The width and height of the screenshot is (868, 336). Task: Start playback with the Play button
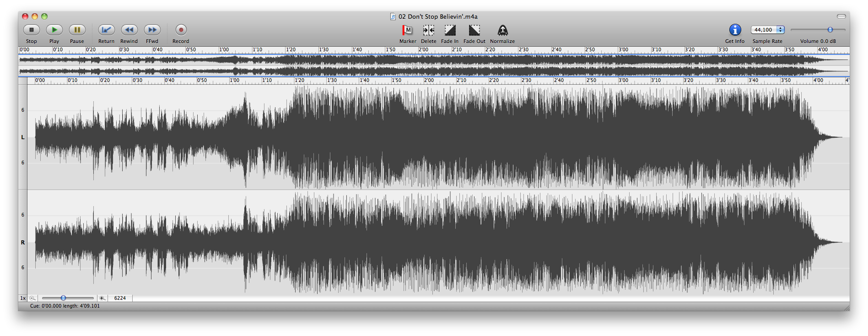(x=54, y=30)
